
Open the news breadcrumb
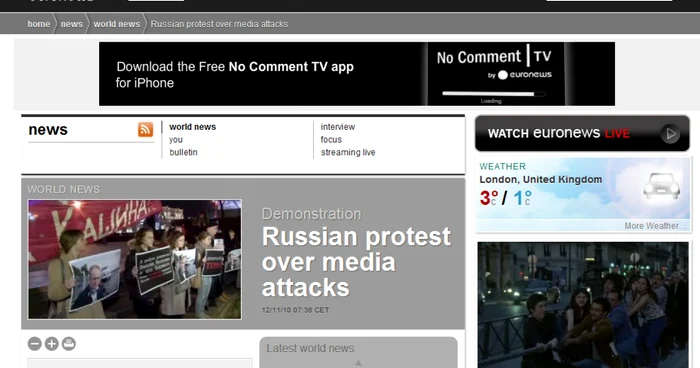click(x=72, y=24)
